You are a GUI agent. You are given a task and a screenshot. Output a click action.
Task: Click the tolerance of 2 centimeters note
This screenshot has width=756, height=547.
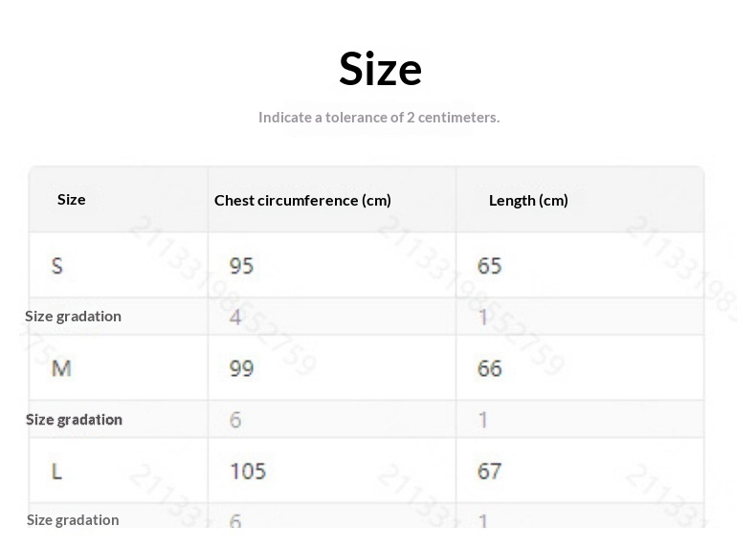coord(379,118)
